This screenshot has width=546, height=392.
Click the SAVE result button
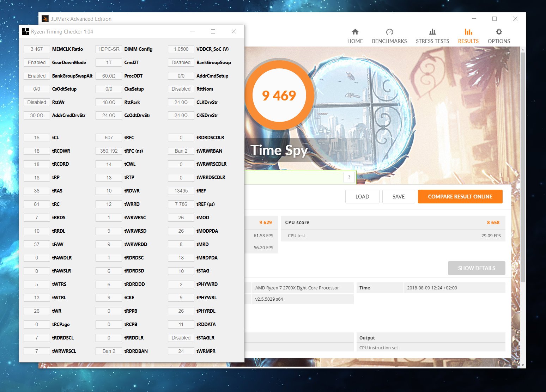[x=399, y=197]
